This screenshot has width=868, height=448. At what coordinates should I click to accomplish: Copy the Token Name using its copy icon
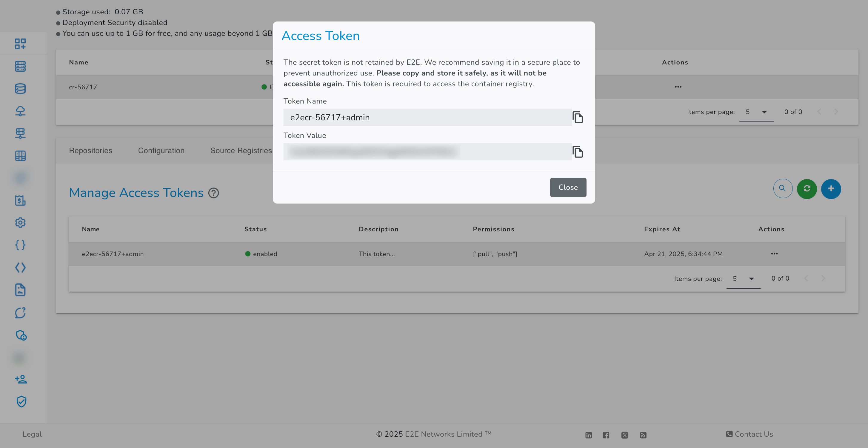click(578, 117)
